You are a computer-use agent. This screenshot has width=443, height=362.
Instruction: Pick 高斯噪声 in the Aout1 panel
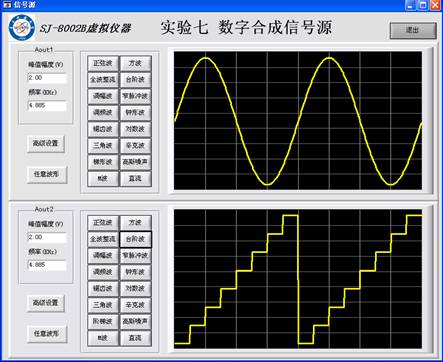(x=135, y=162)
